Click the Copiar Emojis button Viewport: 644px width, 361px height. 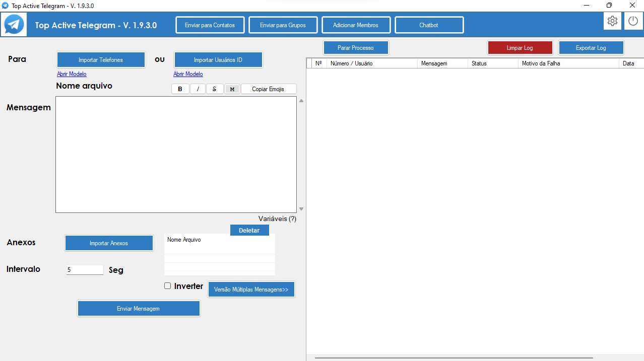pos(269,89)
